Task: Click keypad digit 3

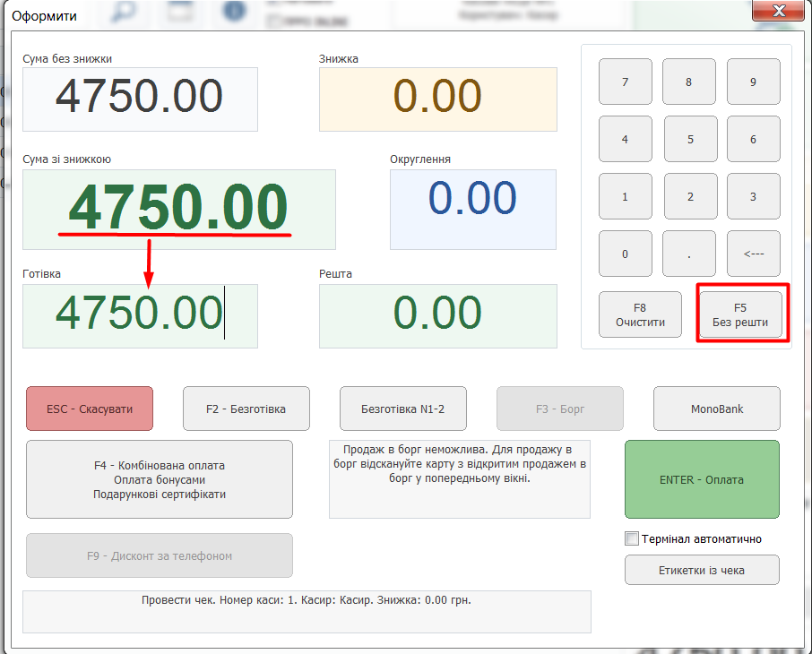Action: [x=753, y=196]
